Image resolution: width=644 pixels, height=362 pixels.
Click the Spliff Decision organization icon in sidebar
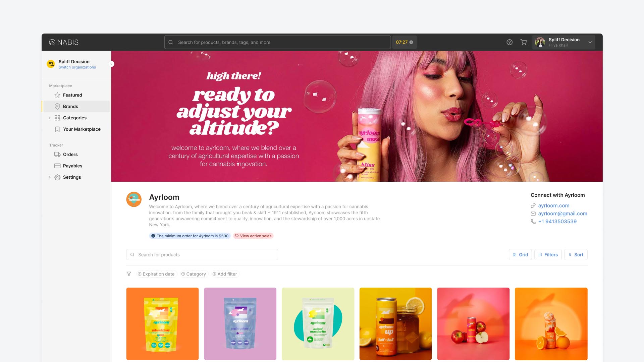51,64
